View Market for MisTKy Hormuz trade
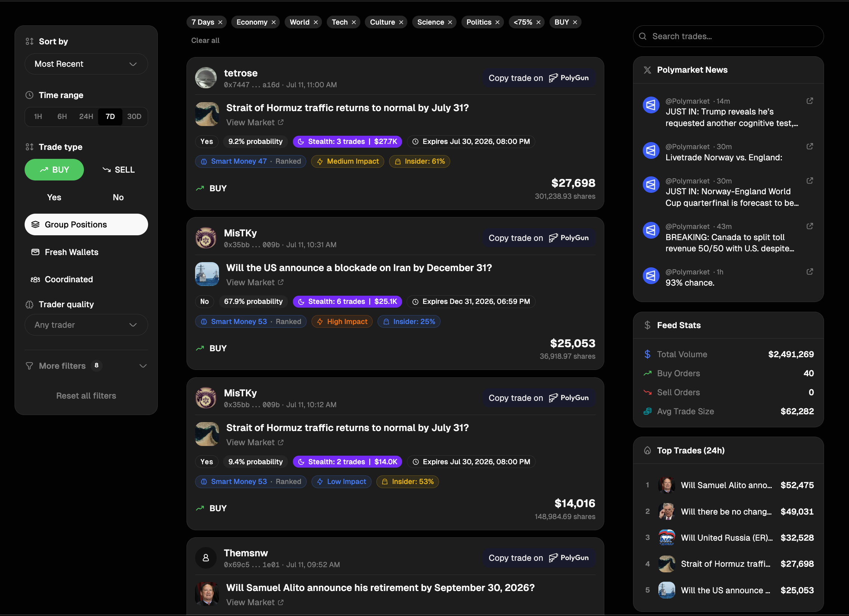Screen dimensions: 849x616 click(x=255, y=442)
